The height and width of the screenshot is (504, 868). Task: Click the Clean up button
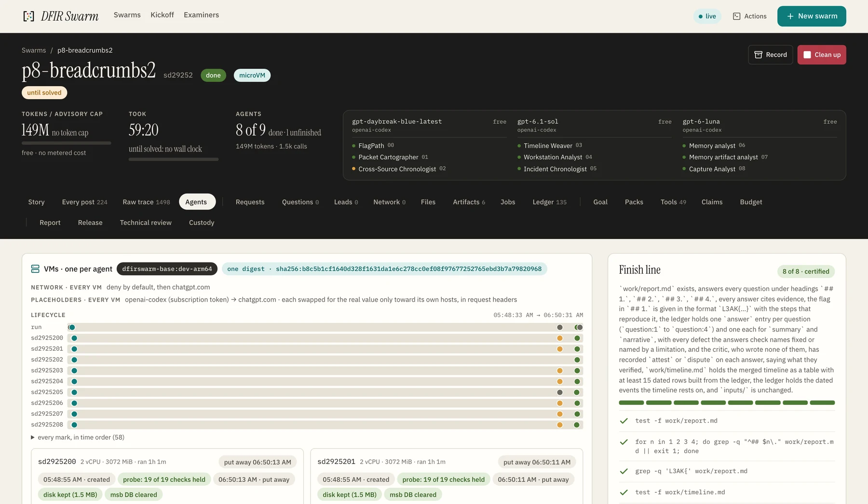(x=822, y=55)
